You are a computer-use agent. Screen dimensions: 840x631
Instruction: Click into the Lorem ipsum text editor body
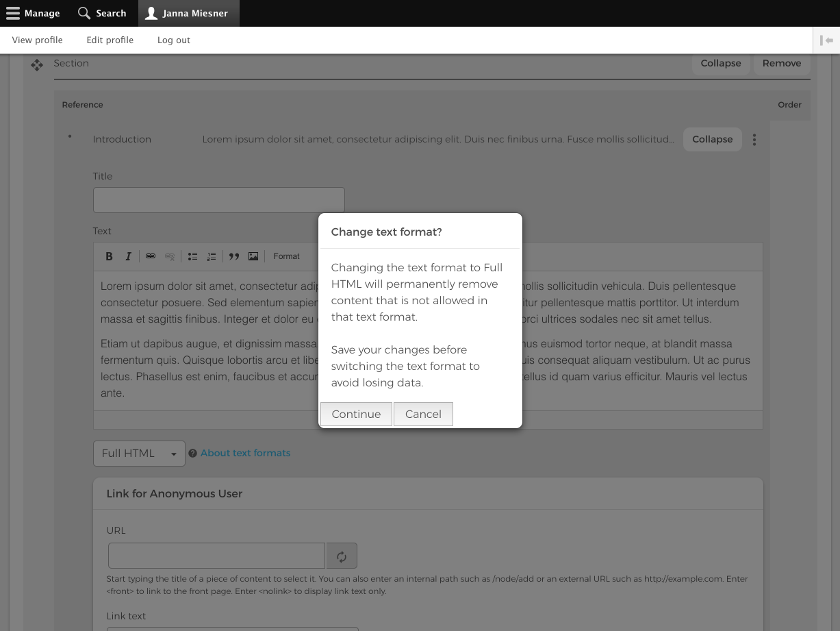click(428, 341)
